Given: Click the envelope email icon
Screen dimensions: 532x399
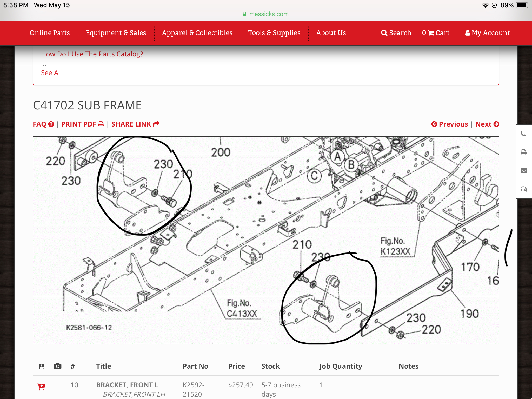Looking at the screenshot, I should (523, 170).
